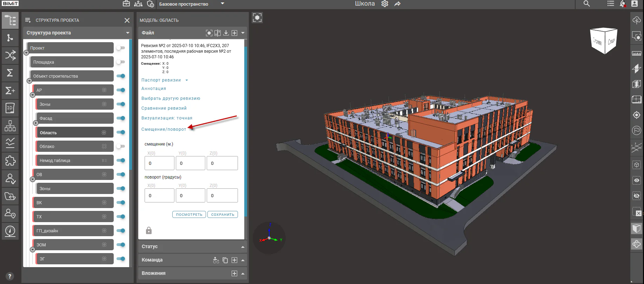Click the fit-to-view icon above the 3D viewport
The image size is (644, 284).
(257, 18)
